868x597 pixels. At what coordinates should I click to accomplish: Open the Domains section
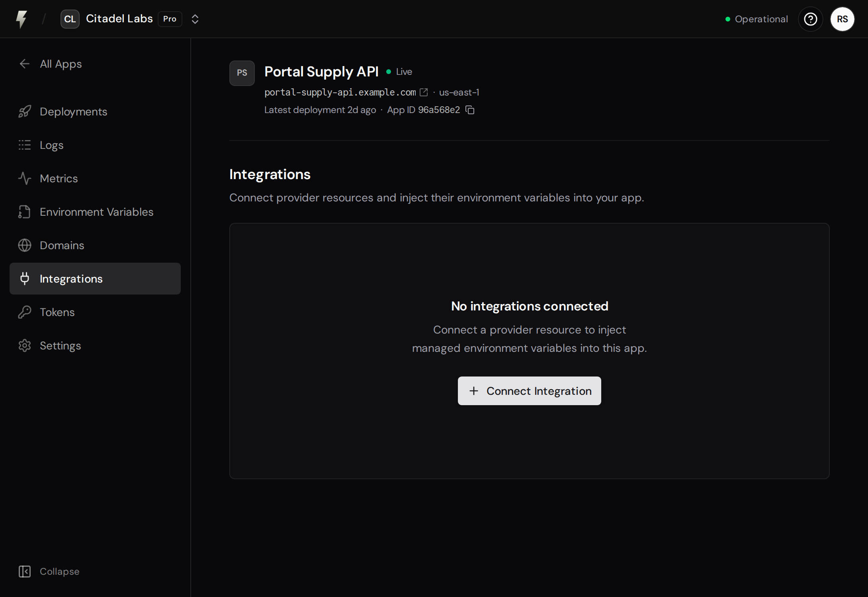click(95, 245)
